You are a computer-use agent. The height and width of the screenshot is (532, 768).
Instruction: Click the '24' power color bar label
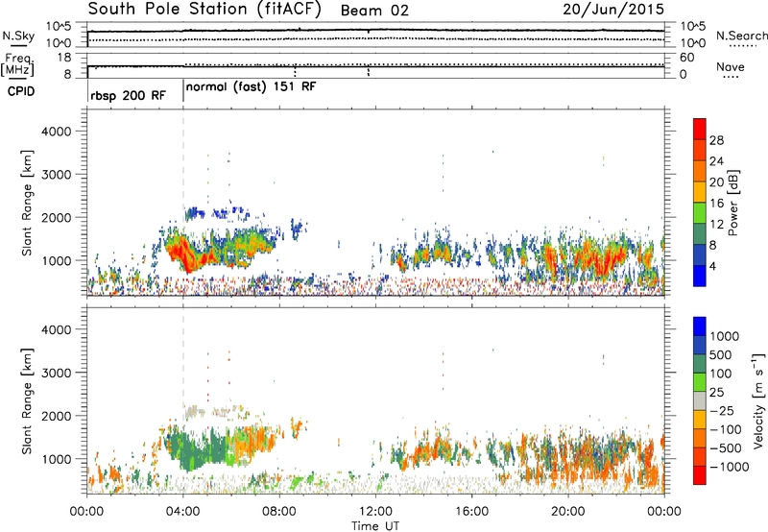[x=716, y=161]
